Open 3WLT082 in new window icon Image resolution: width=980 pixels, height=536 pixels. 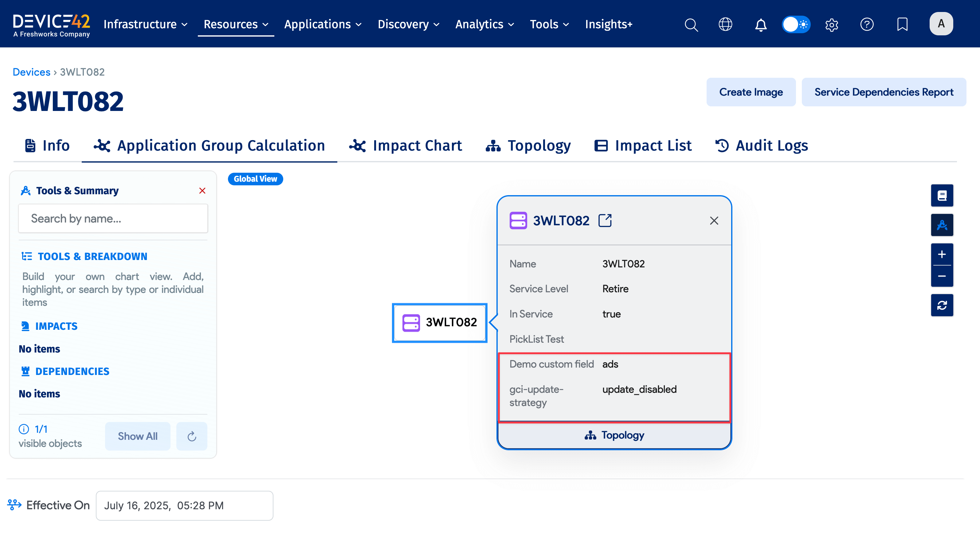(605, 220)
